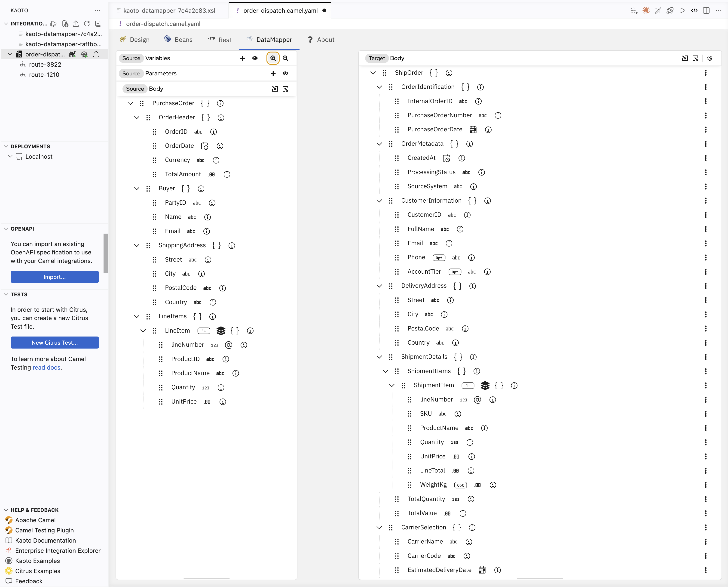The image size is (728, 587).
Task: Toggle Variables section visibility eye
Action: [255, 58]
